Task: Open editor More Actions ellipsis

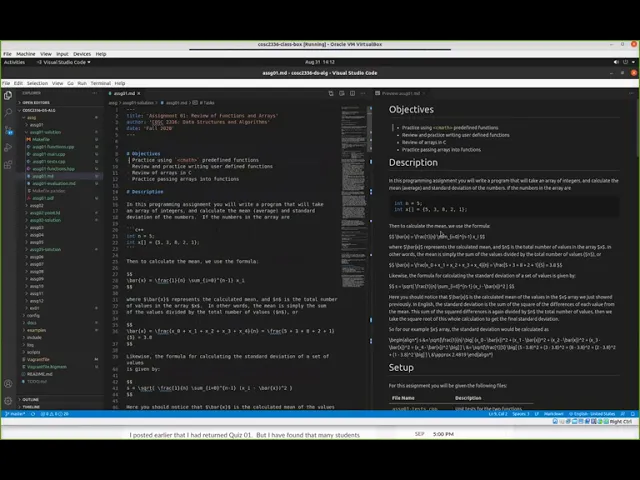Action: [363, 93]
